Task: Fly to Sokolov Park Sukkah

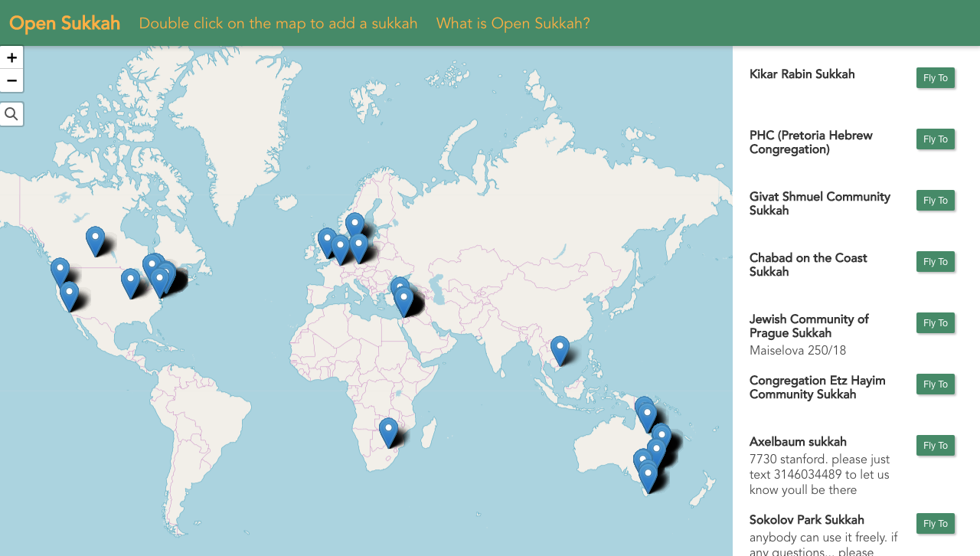Action: 936,524
